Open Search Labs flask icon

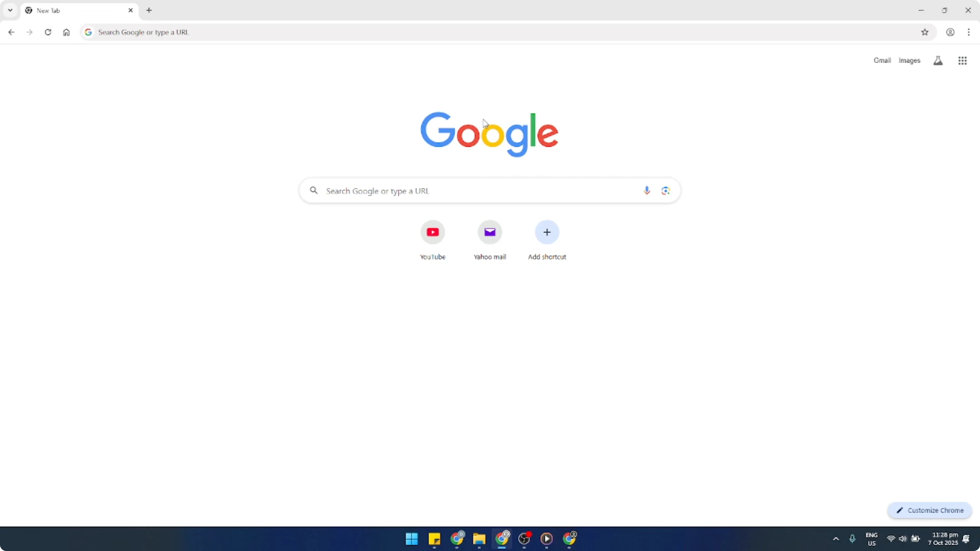[938, 60]
